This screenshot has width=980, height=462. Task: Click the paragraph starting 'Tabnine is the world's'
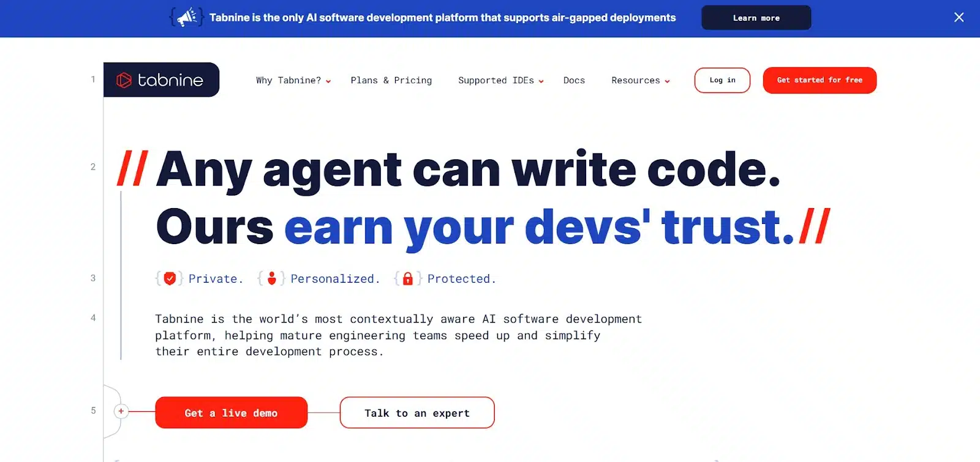(x=398, y=335)
